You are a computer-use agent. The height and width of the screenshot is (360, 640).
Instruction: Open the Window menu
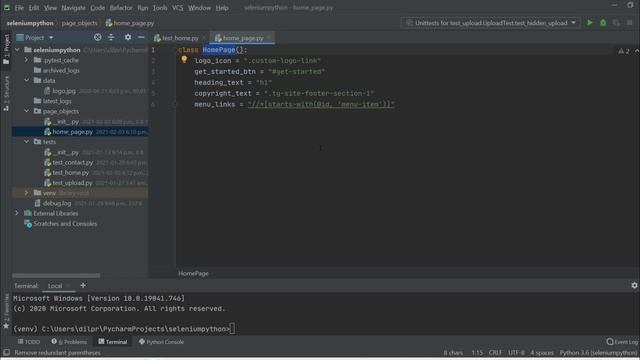click(x=199, y=8)
